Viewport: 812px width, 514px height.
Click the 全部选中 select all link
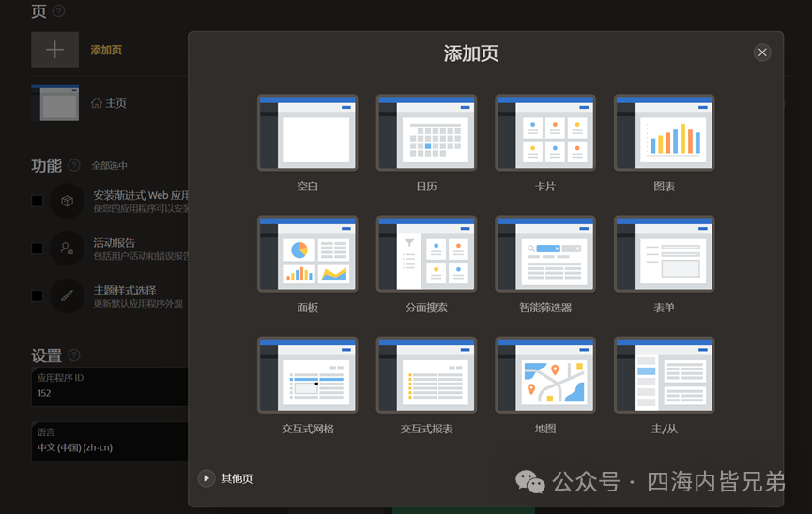point(109,166)
